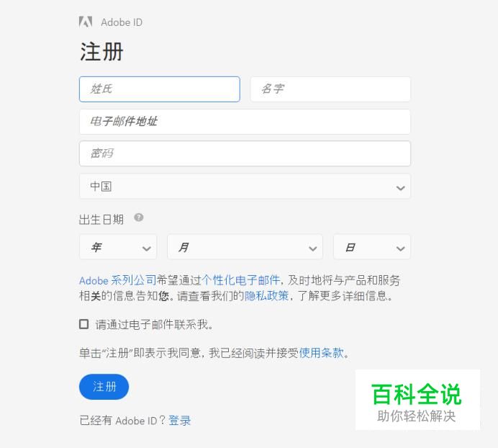Open the birth date help icon

[138, 218]
